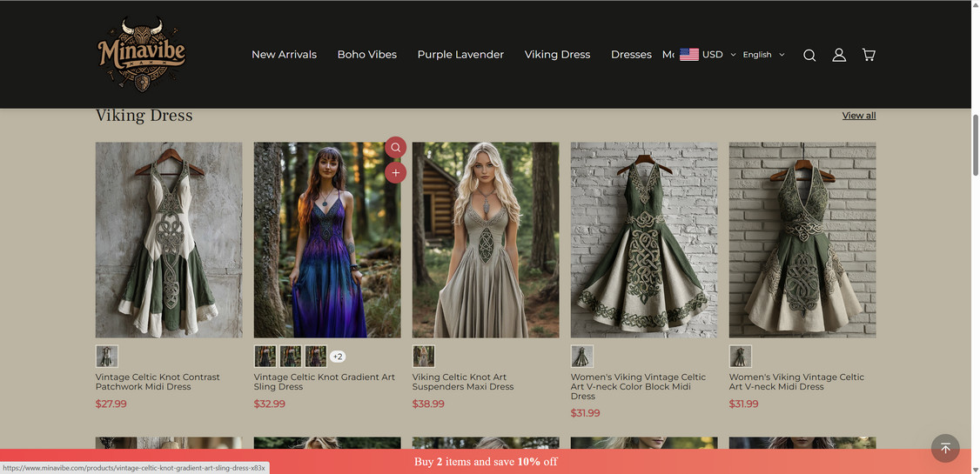Open Vintage Celtic Knot Contrast Patchwork Midi Dress title

158,382
